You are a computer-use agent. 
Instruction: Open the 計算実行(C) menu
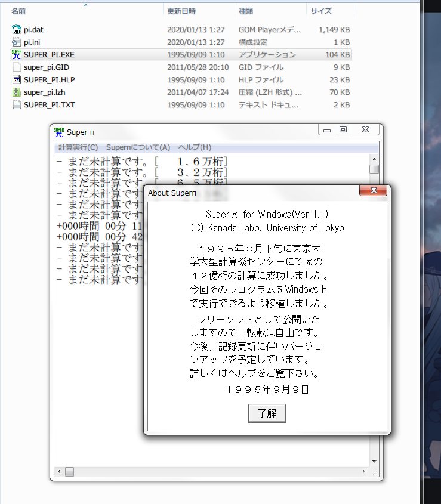(78, 147)
